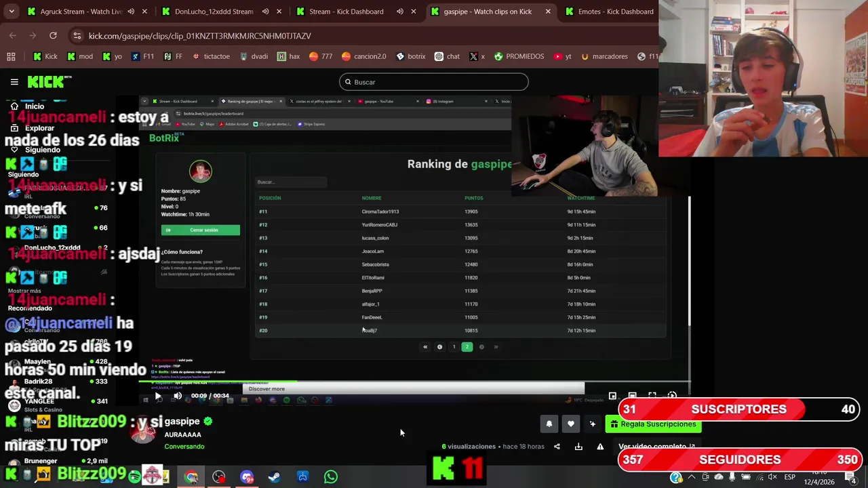
Task: Open the gaspipe channel name link
Action: (182, 422)
